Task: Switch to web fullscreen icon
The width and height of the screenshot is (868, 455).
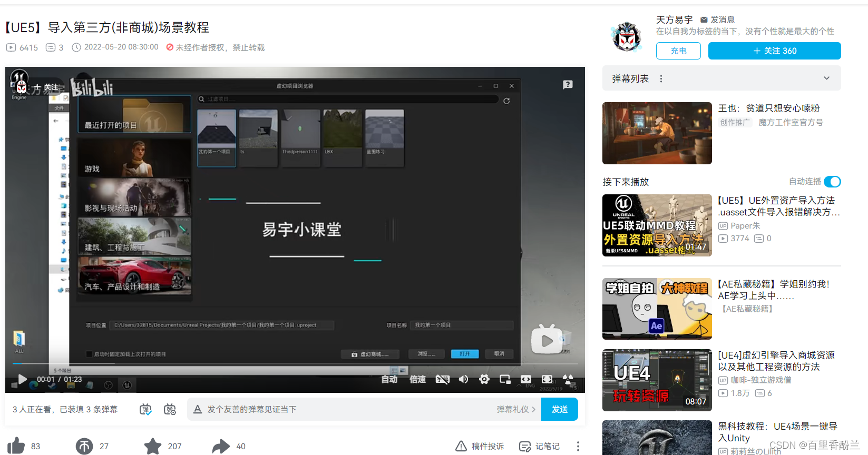Action: point(547,379)
